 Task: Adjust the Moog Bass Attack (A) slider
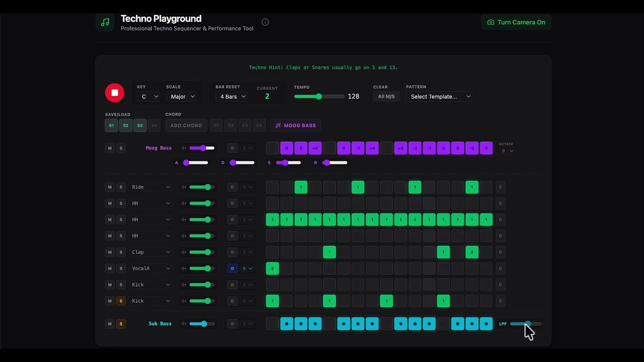(x=195, y=162)
